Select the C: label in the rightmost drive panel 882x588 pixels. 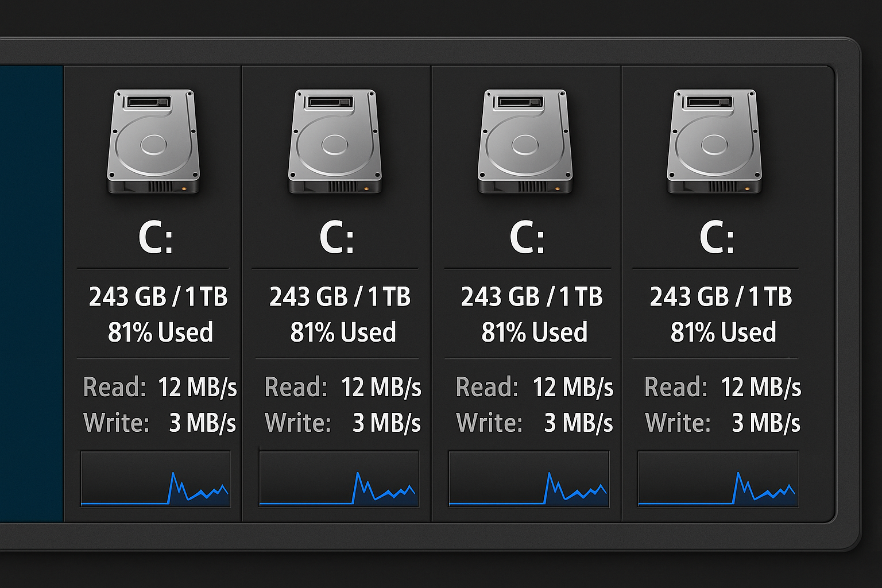(x=717, y=238)
